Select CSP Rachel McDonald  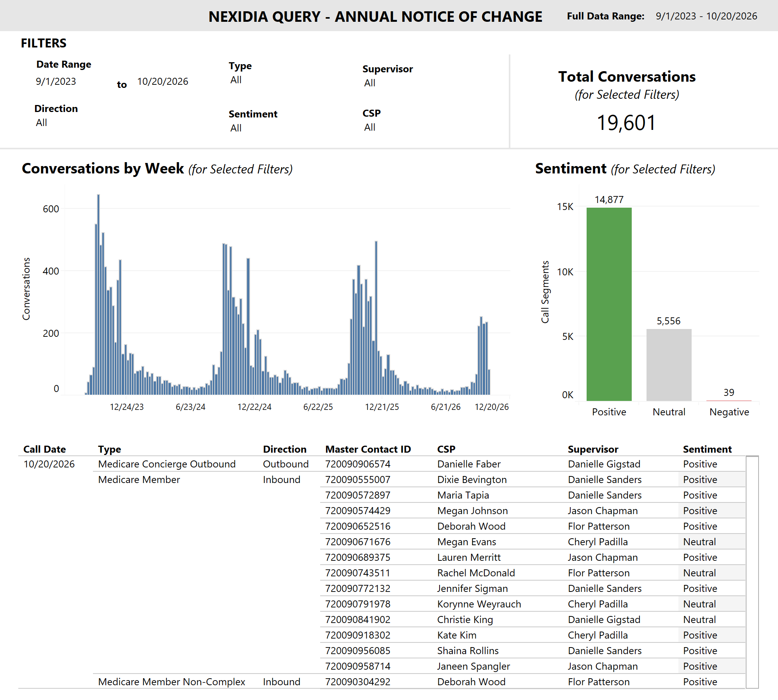(x=476, y=573)
